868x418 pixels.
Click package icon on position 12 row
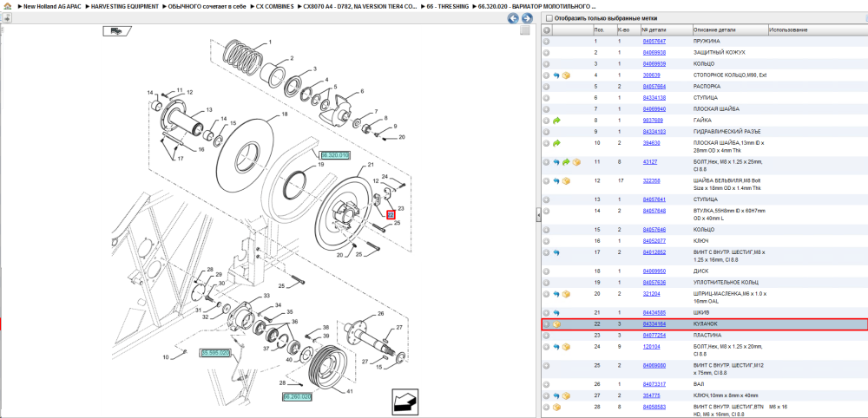566,180
